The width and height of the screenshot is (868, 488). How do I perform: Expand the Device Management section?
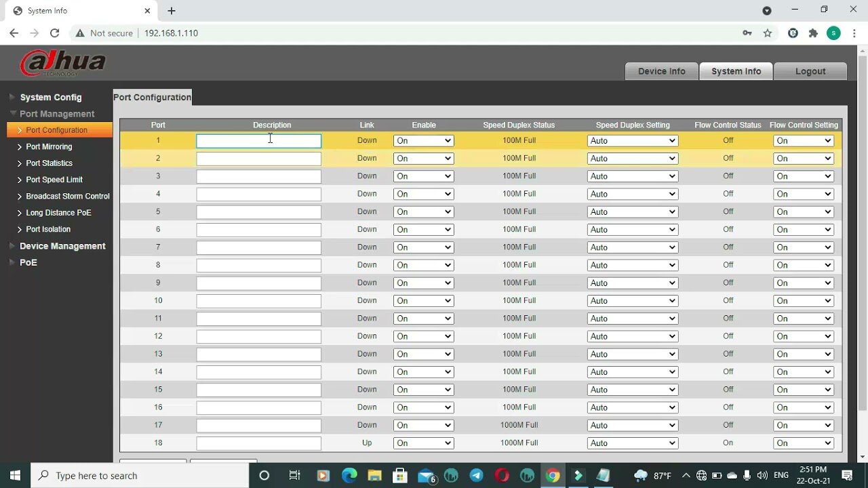click(x=62, y=246)
